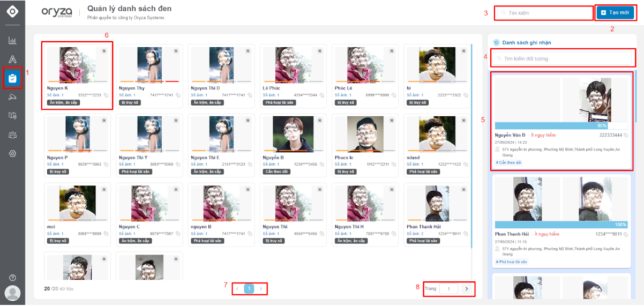Click the recognition list scrollbar
This screenshot has width=644, height=306.
(x=636, y=96)
